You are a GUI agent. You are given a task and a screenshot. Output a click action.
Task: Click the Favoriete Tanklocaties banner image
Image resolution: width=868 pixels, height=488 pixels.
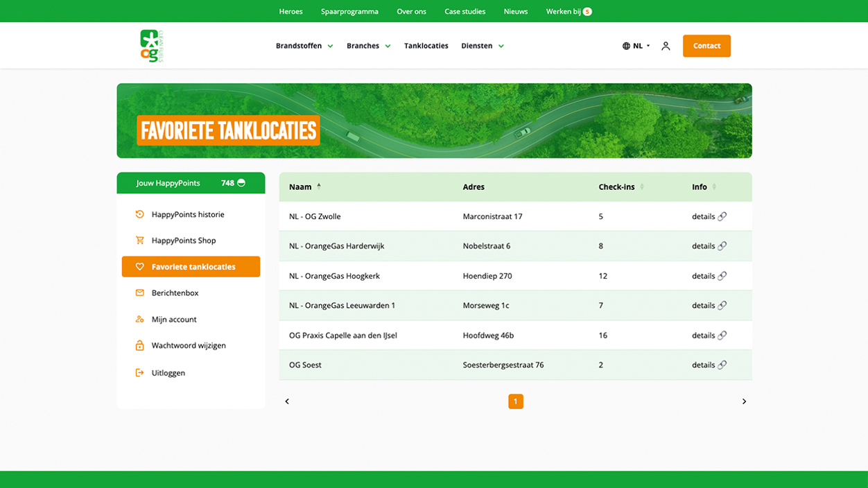pyautogui.click(x=434, y=121)
